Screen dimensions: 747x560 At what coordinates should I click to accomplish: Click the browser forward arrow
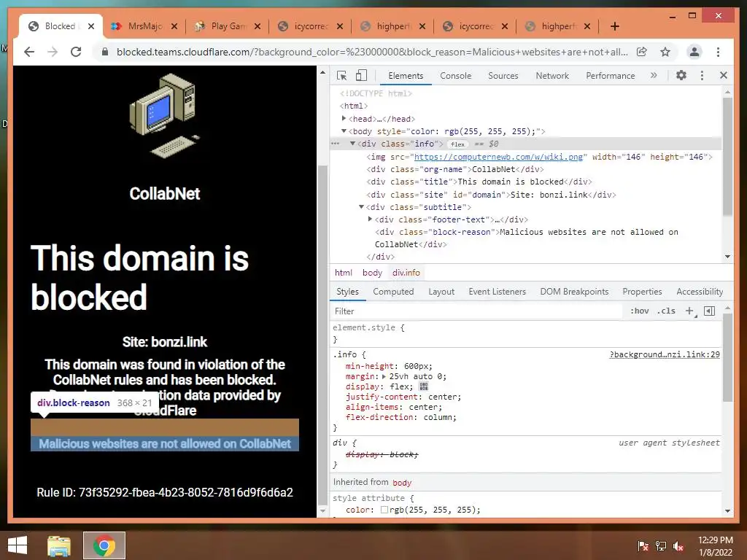click(x=53, y=52)
